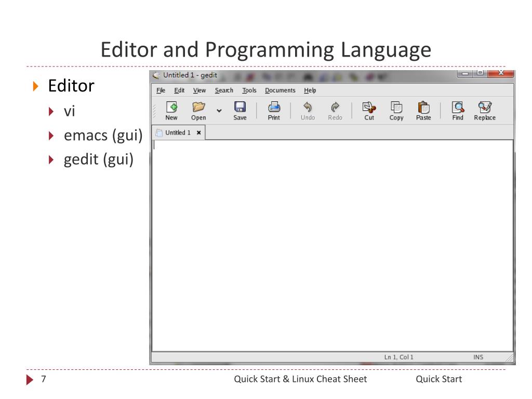
Task: Click the Ln 1, Col 1 status indicator
Action: coord(398,357)
